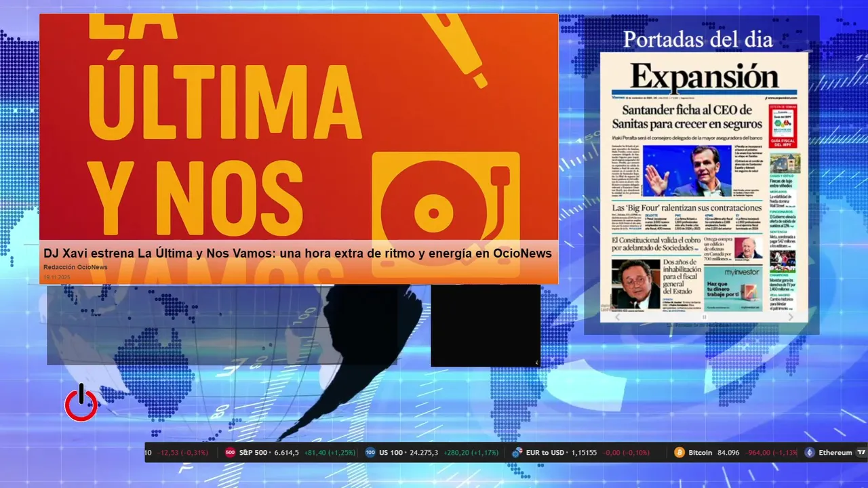Click the US 100 value 24.275,3

425,452
